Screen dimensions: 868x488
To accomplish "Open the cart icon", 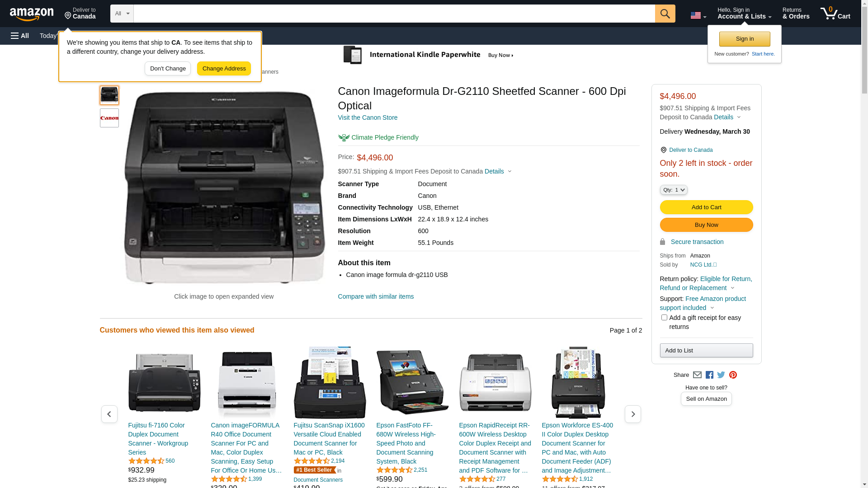I will (x=835, y=14).
